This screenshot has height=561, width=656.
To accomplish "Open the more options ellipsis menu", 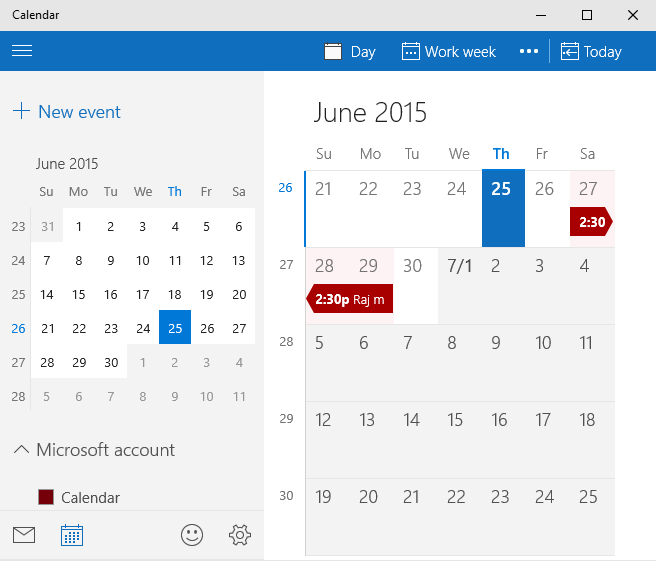I will (529, 51).
